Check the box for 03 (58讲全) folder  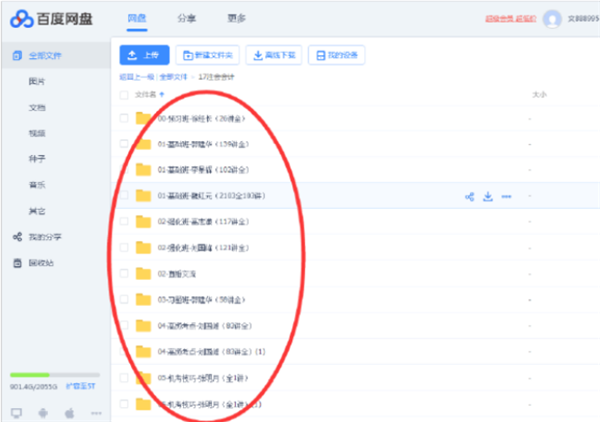(124, 300)
